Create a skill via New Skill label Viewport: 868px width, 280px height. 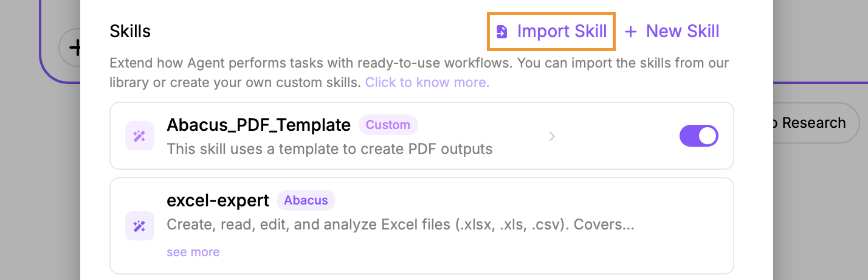682,32
